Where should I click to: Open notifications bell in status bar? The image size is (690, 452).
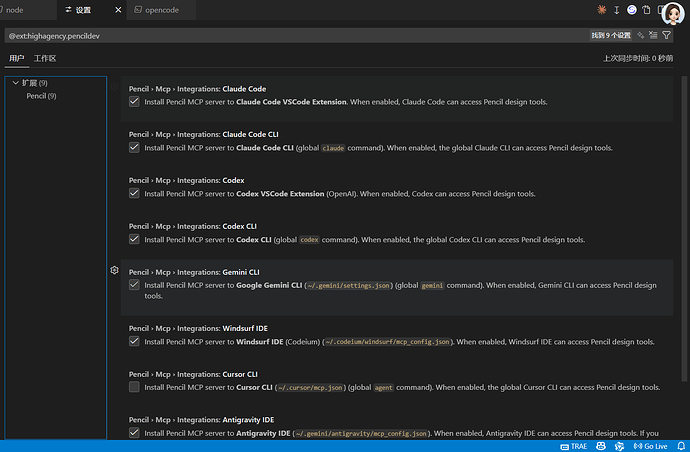(x=679, y=445)
